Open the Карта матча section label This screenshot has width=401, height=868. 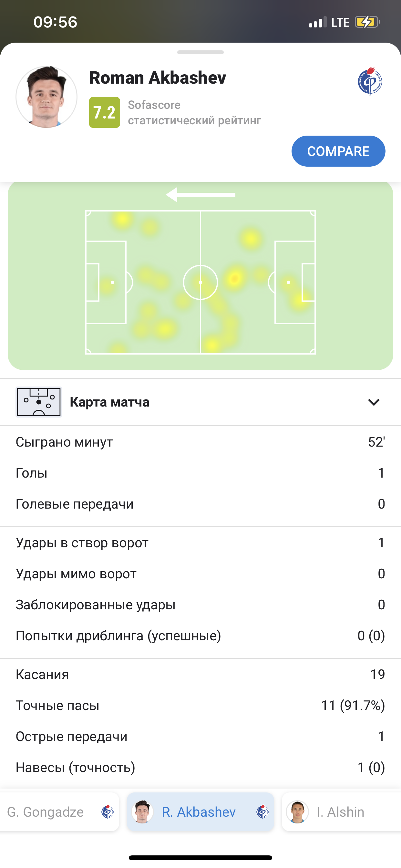(x=109, y=402)
